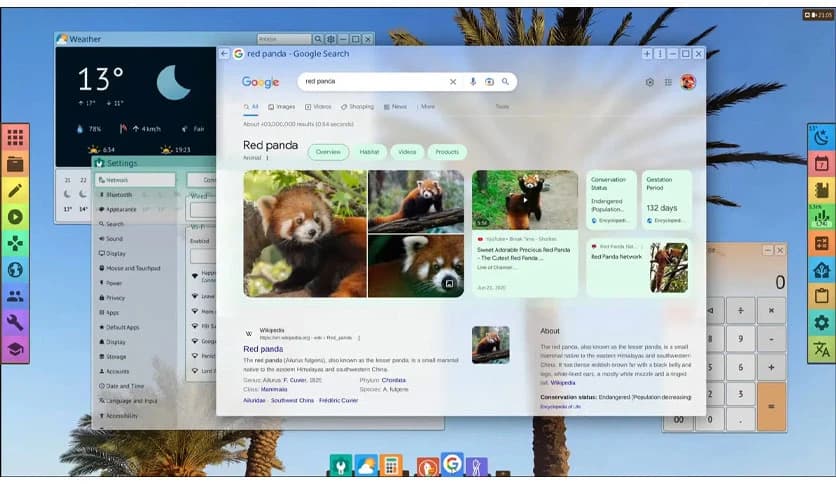Open the green video player dock icon

coord(15,216)
